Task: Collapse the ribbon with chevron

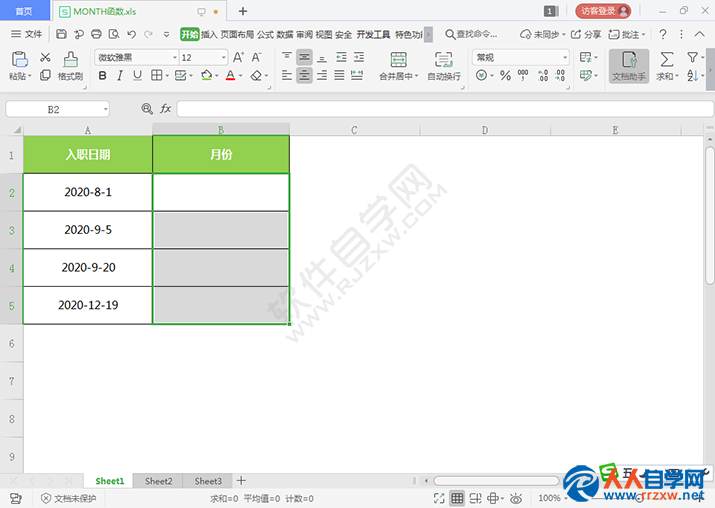Action: (x=699, y=34)
